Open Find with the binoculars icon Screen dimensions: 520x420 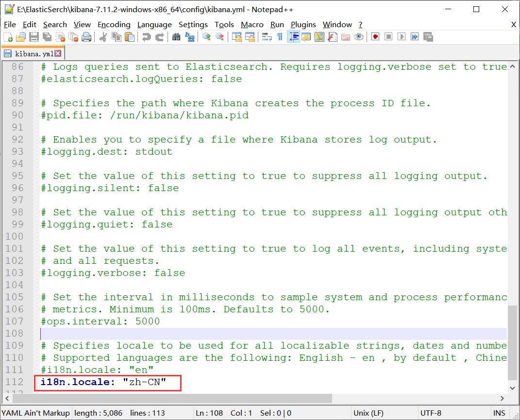pyautogui.click(x=176, y=37)
